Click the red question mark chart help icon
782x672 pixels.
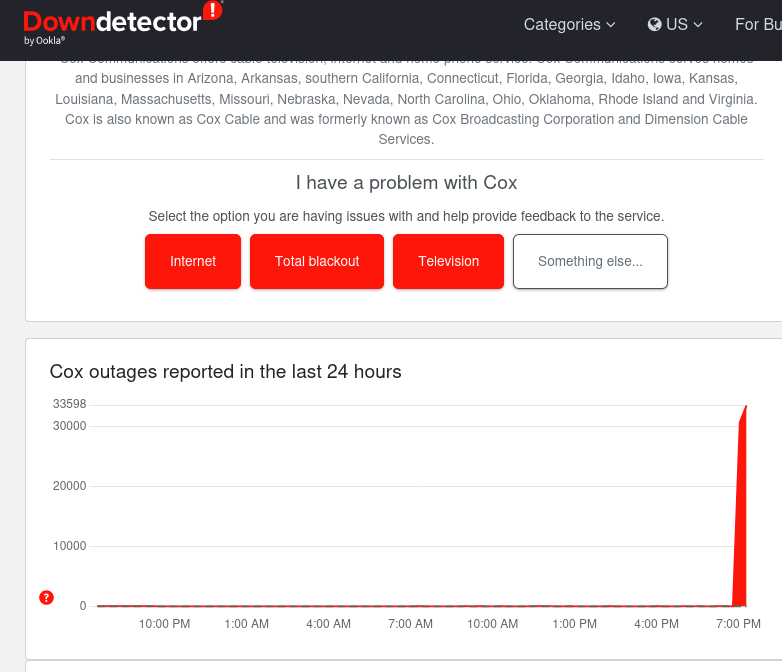(x=46, y=597)
